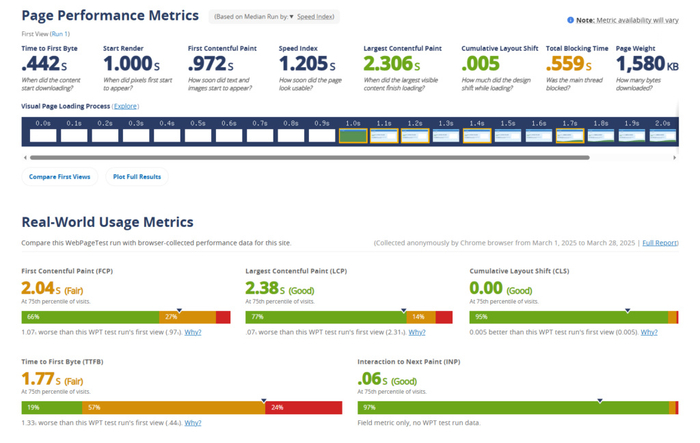The height and width of the screenshot is (443, 700).
Task: Click the Plot Full Results button
Action: (x=137, y=177)
